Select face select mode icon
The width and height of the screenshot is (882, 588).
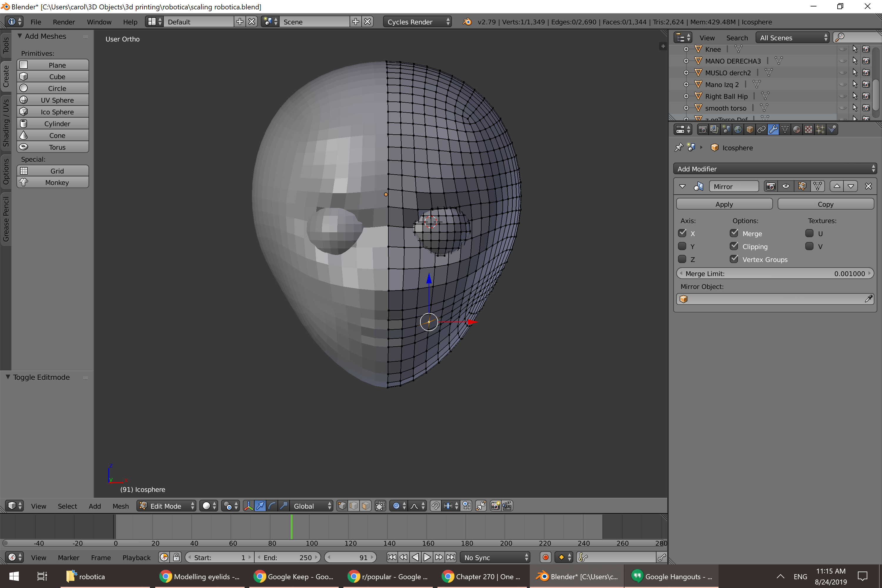click(366, 506)
